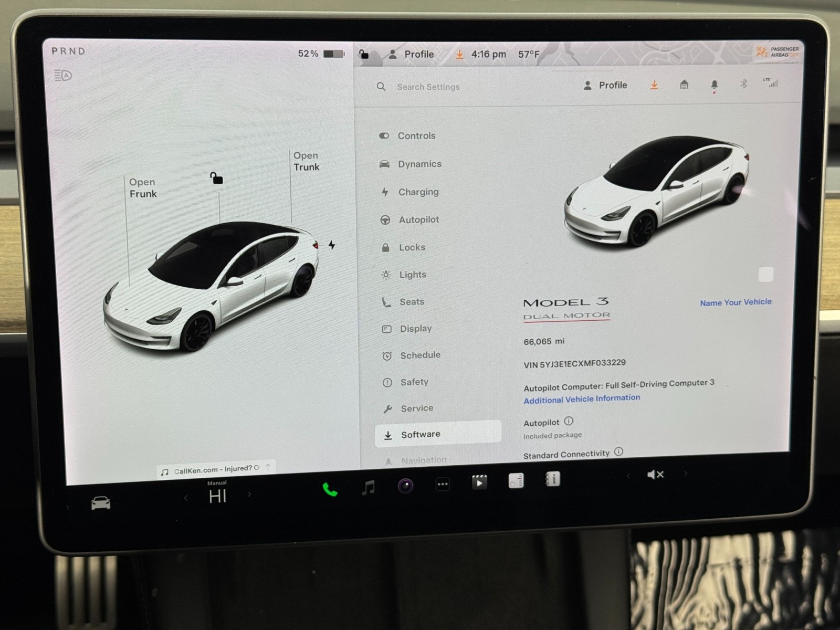Tap the Bluetooth icon in settings header
Image resolution: width=840 pixels, height=630 pixels.
point(743,84)
